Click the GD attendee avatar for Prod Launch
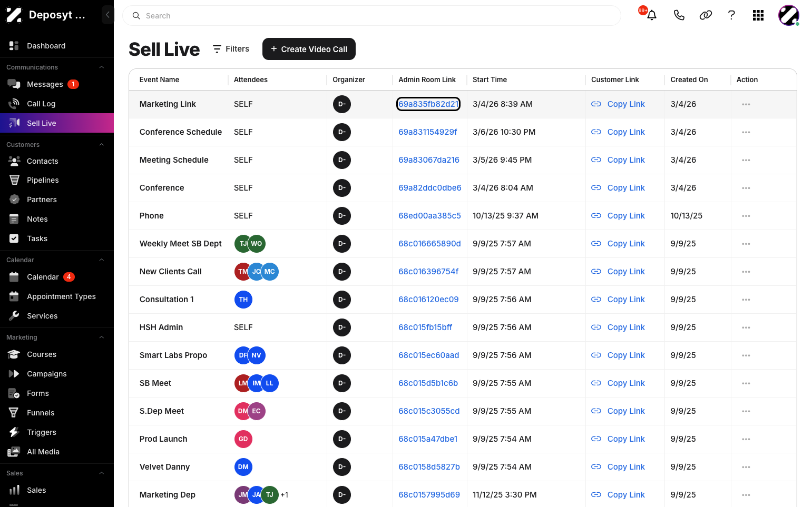This screenshot has width=812, height=507. (243, 439)
